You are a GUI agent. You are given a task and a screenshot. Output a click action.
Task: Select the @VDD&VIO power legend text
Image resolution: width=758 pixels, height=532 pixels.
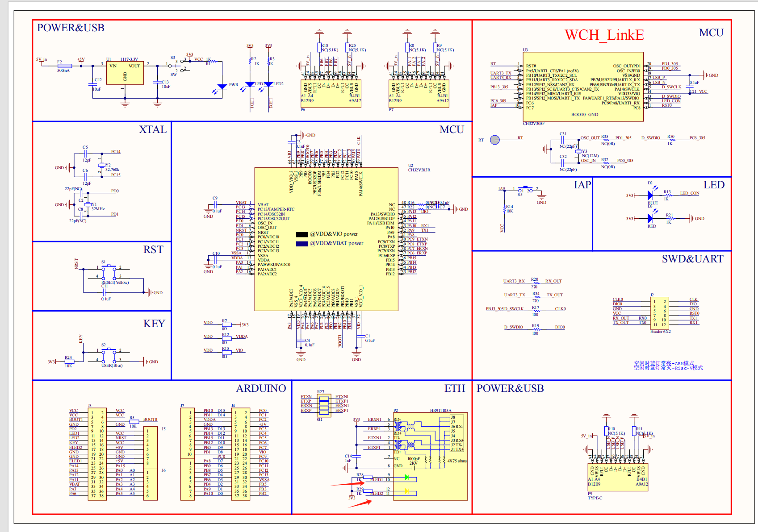[x=334, y=234]
